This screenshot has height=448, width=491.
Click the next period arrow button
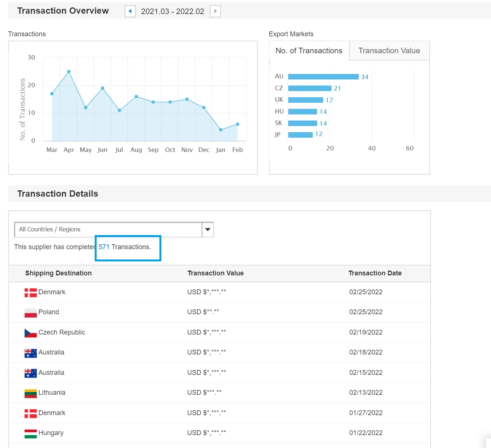click(215, 11)
